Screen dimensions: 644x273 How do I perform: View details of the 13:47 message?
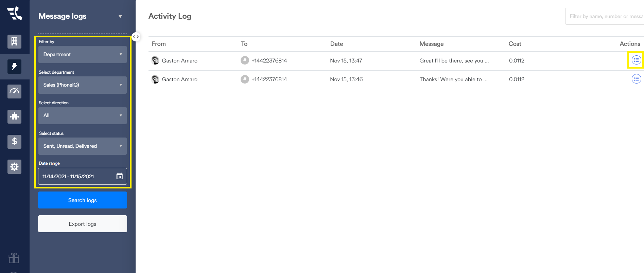636,60
